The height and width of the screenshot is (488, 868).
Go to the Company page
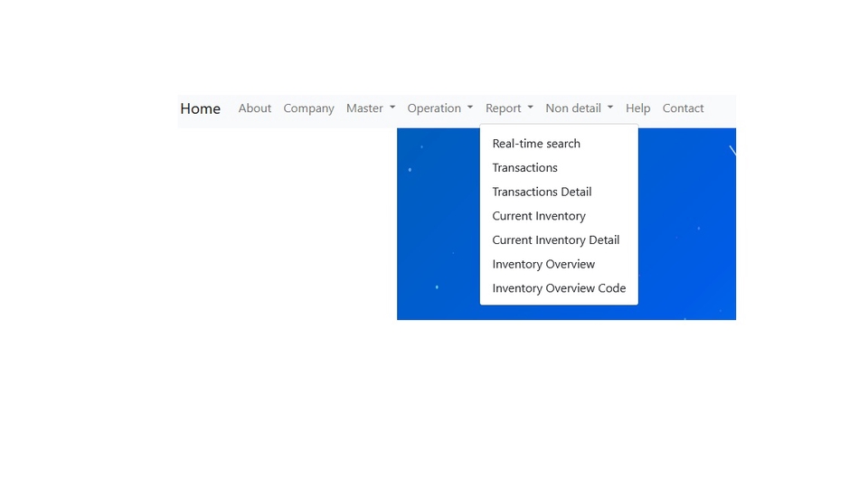(x=308, y=108)
